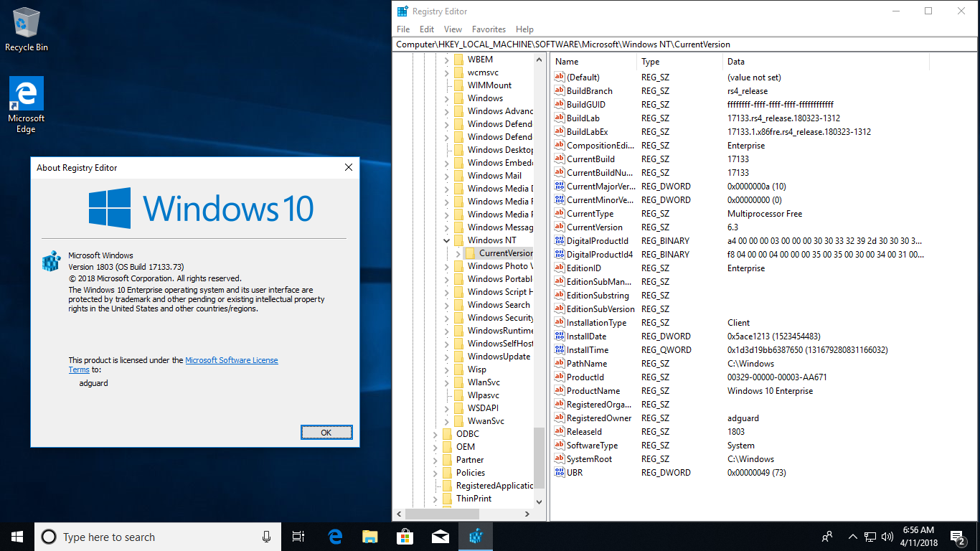Viewport: 980px width, 551px height.
Task: Show hidden system tray icons
Action: pyautogui.click(x=852, y=537)
